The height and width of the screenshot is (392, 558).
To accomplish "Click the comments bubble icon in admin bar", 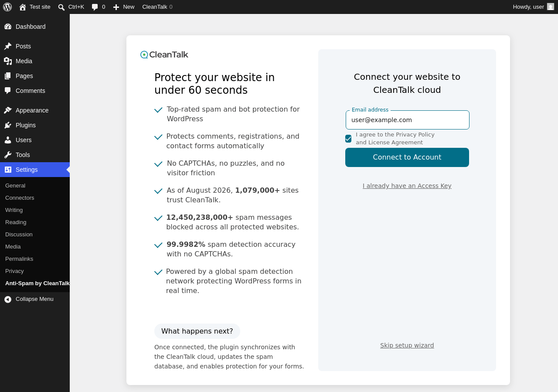I will pos(95,7).
